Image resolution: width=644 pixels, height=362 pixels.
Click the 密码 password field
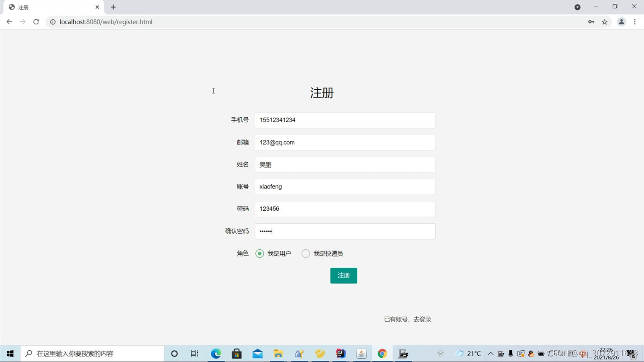[345, 209]
